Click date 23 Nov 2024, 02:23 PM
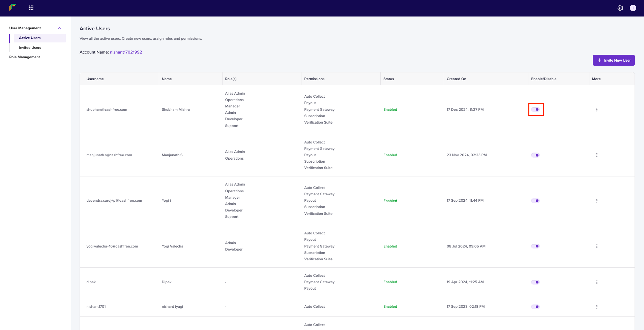The width and height of the screenshot is (644, 330). coord(467,155)
